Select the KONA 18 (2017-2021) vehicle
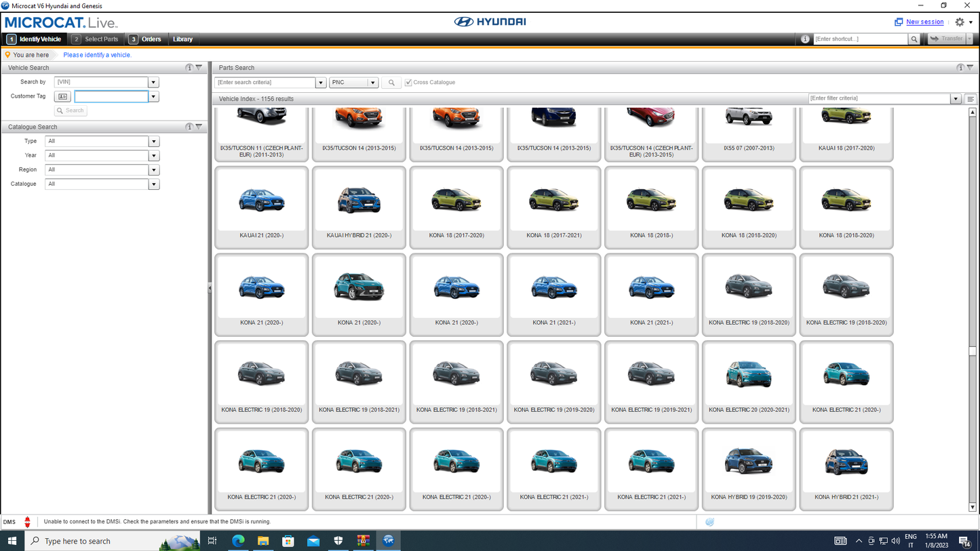The height and width of the screenshot is (551, 980). pos(554,208)
